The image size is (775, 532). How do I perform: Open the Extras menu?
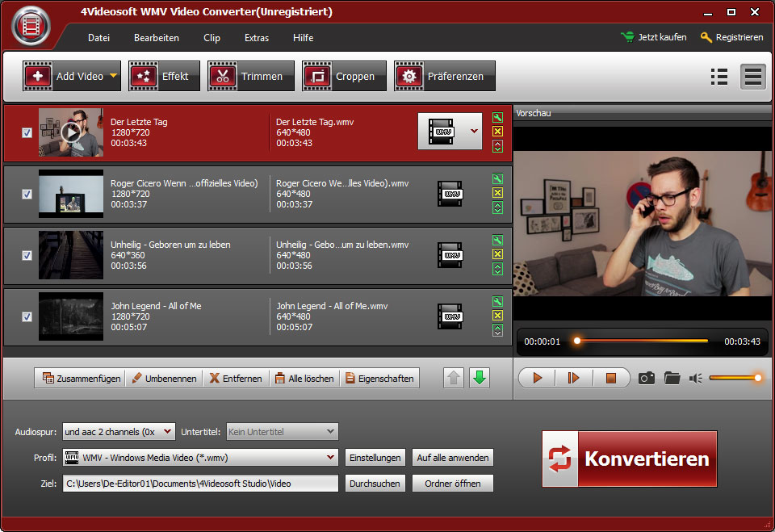(257, 38)
